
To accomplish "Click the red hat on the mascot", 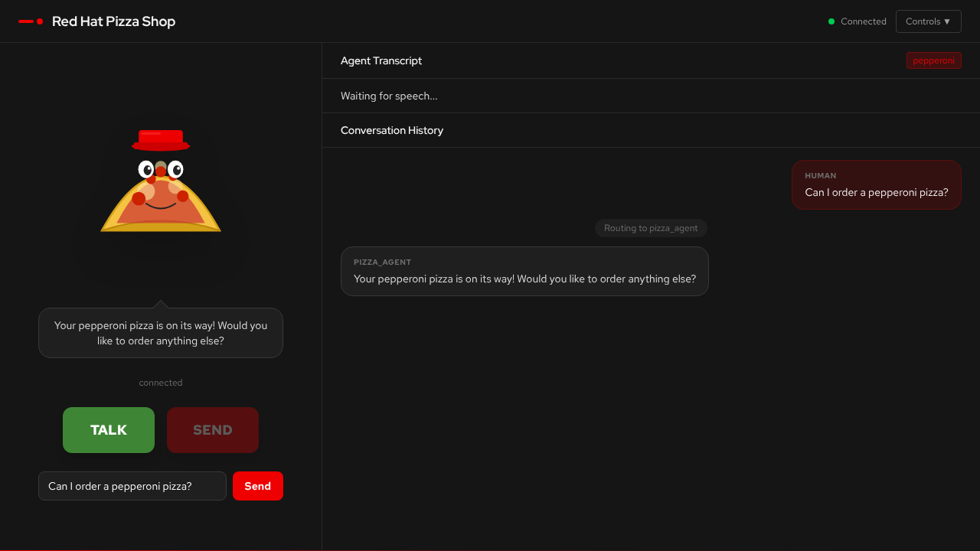I will pos(161,139).
